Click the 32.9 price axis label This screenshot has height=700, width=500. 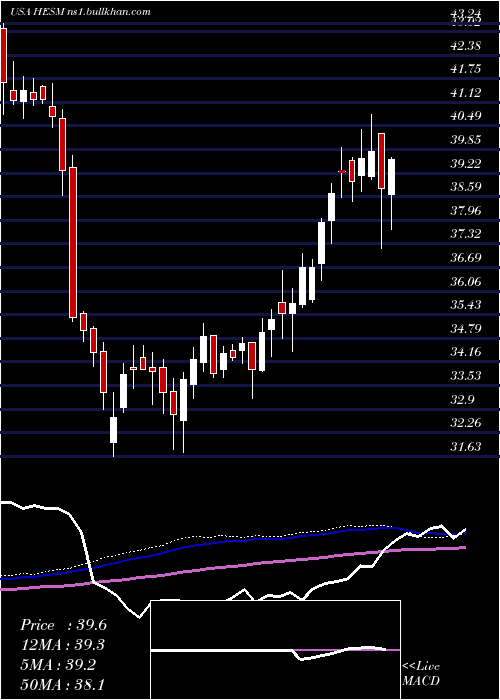[462, 400]
